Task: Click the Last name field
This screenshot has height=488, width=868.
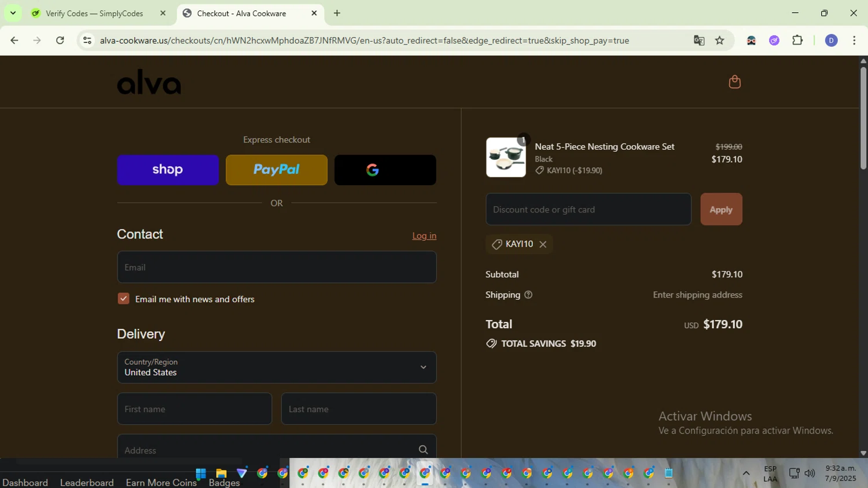Action: click(x=359, y=409)
